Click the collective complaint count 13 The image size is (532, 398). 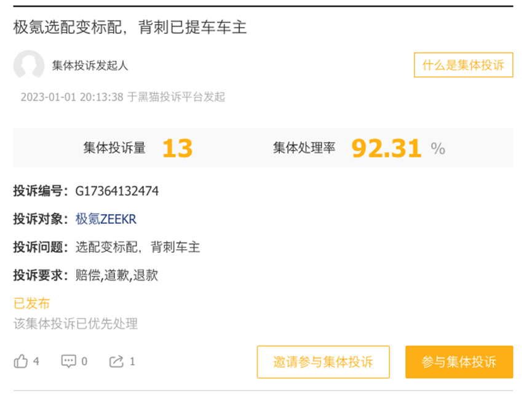(178, 149)
